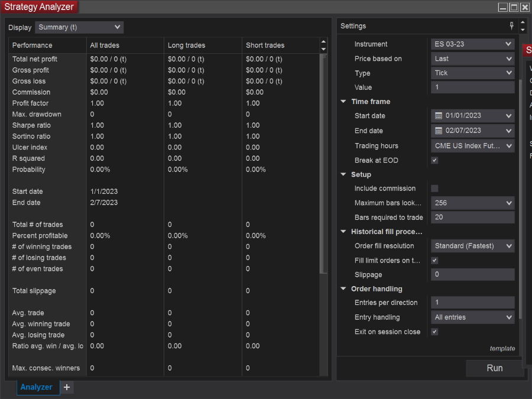This screenshot has height=399, width=532.
Task: Collapse Historical fill processing section
Action: click(x=343, y=231)
